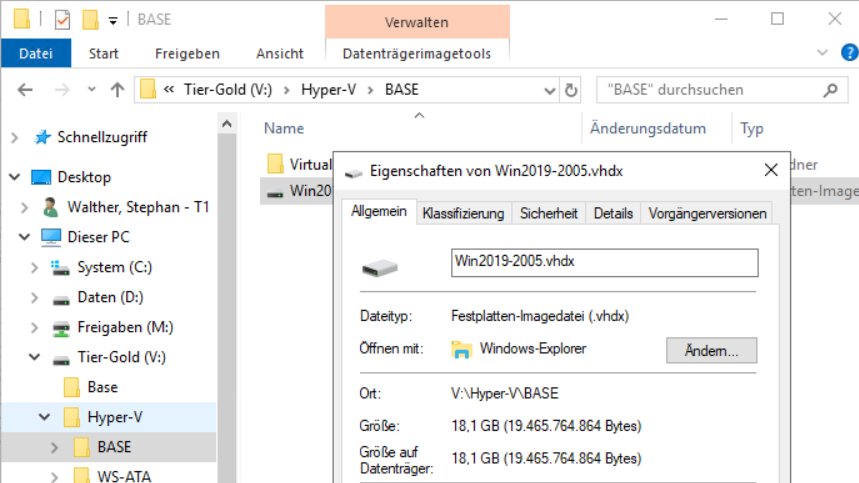Expand the ribbon with the chevron

pos(822,53)
